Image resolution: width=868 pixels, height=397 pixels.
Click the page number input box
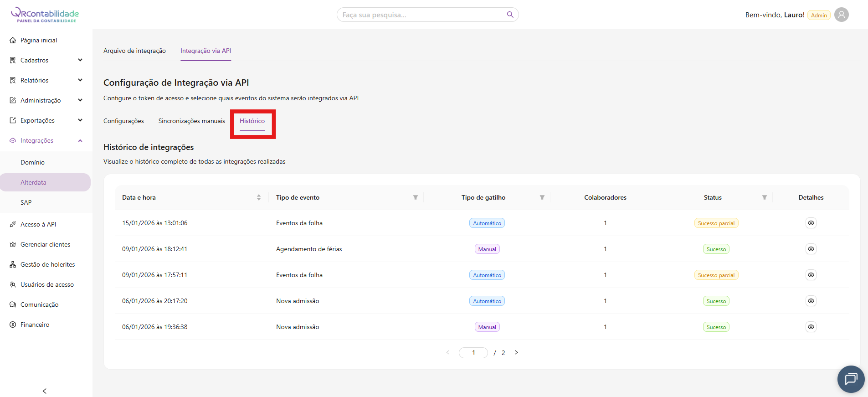(473, 352)
